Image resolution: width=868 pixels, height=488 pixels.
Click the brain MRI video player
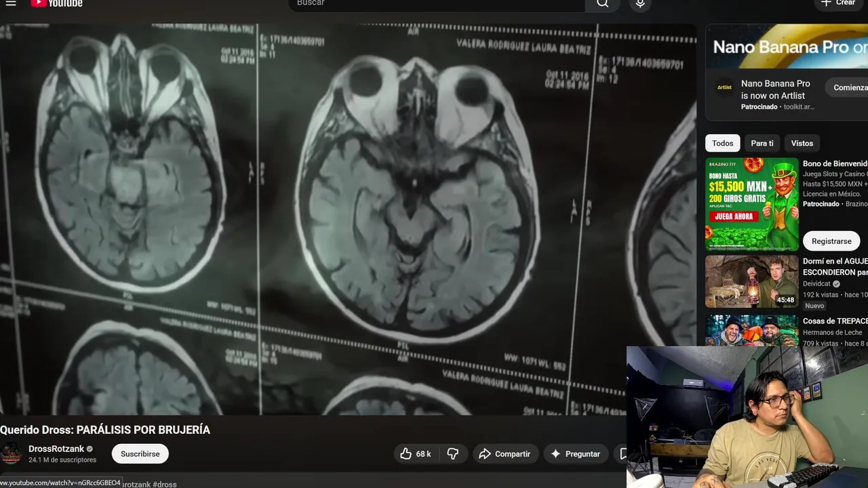point(348,220)
